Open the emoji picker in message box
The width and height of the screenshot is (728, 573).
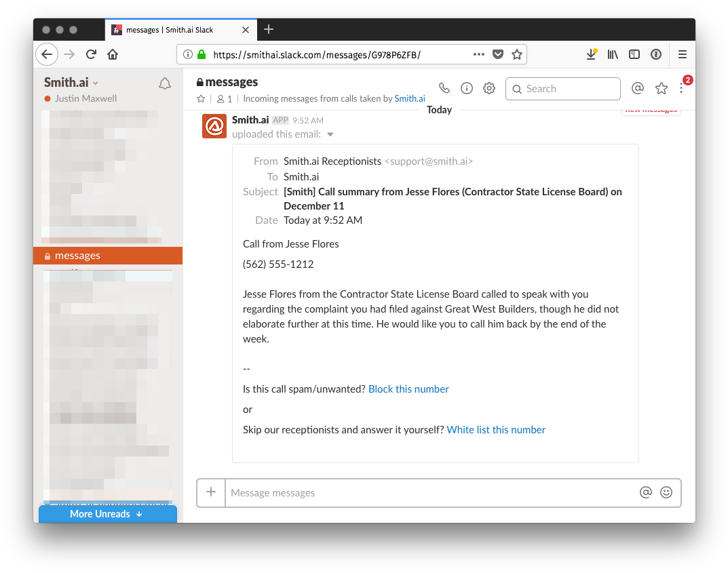pyautogui.click(x=666, y=492)
